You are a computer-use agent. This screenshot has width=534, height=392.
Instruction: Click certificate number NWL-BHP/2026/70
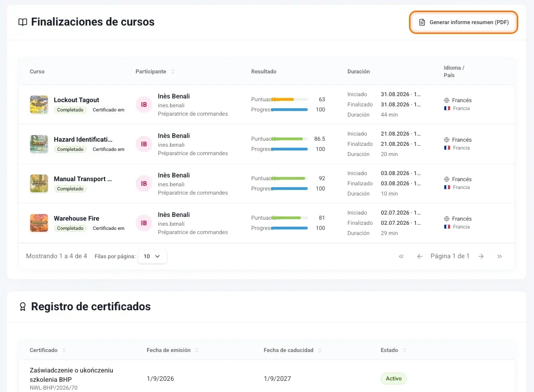[x=53, y=388]
